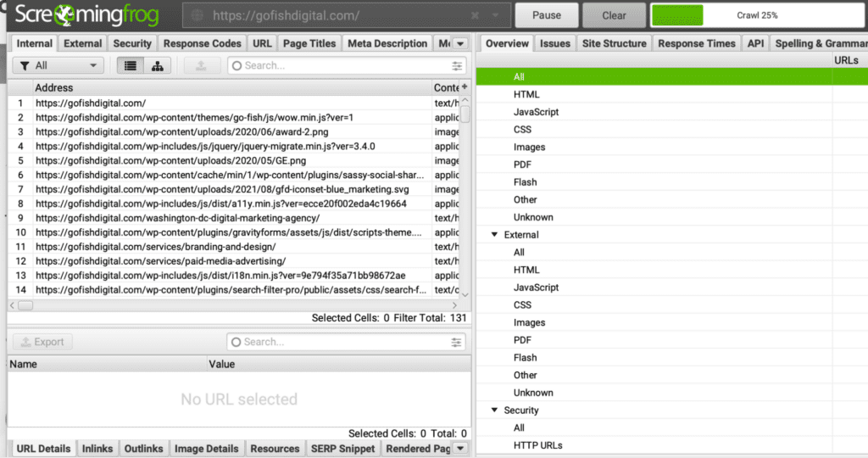Click the plus icon to add columns

coord(465,87)
